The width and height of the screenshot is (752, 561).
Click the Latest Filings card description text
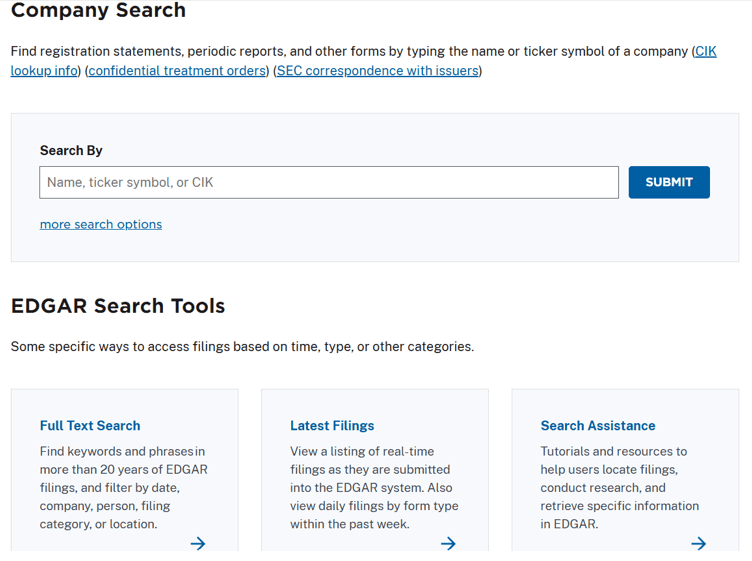pyautogui.click(x=373, y=487)
